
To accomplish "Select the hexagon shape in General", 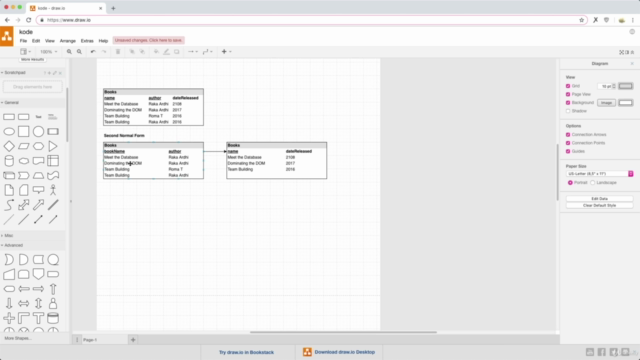I will (x=38, y=146).
